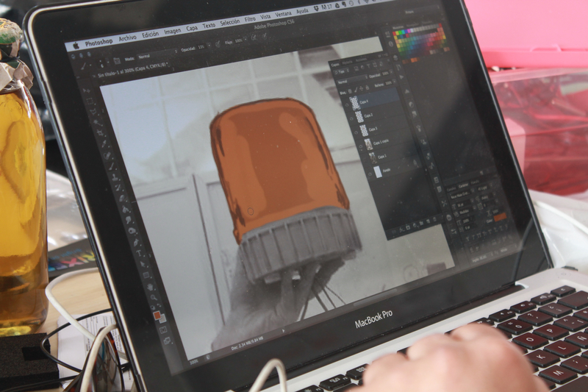Toggle visibility of the Fondo layer

[x=370, y=174]
